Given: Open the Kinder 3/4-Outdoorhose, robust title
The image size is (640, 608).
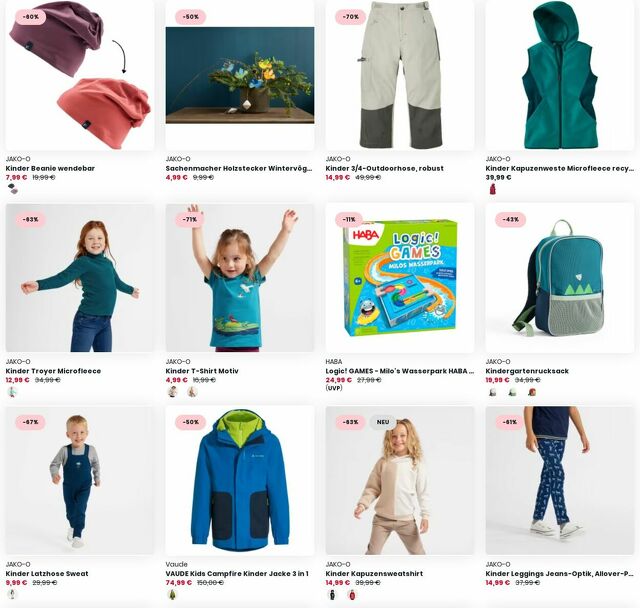Looking at the screenshot, I should [x=384, y=168].
